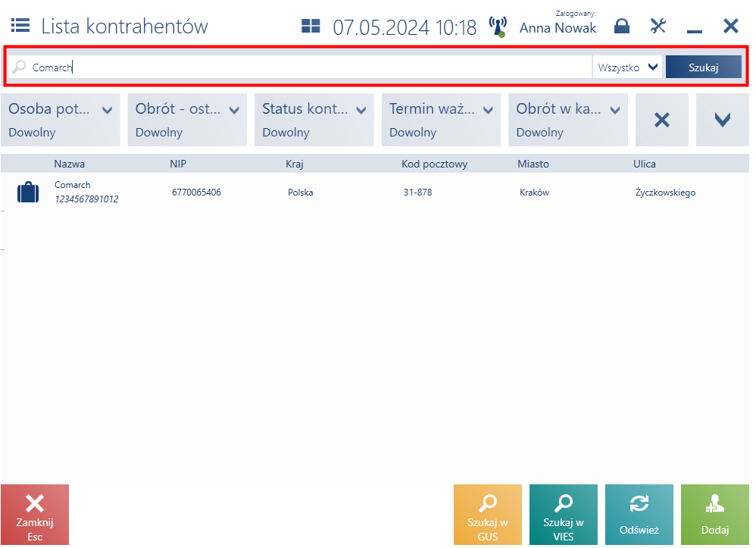Image resolution: width=756 pixels, height=548 pixels.
Task: Open the Status kont... filter dropdown
Action: click(314, 120)
